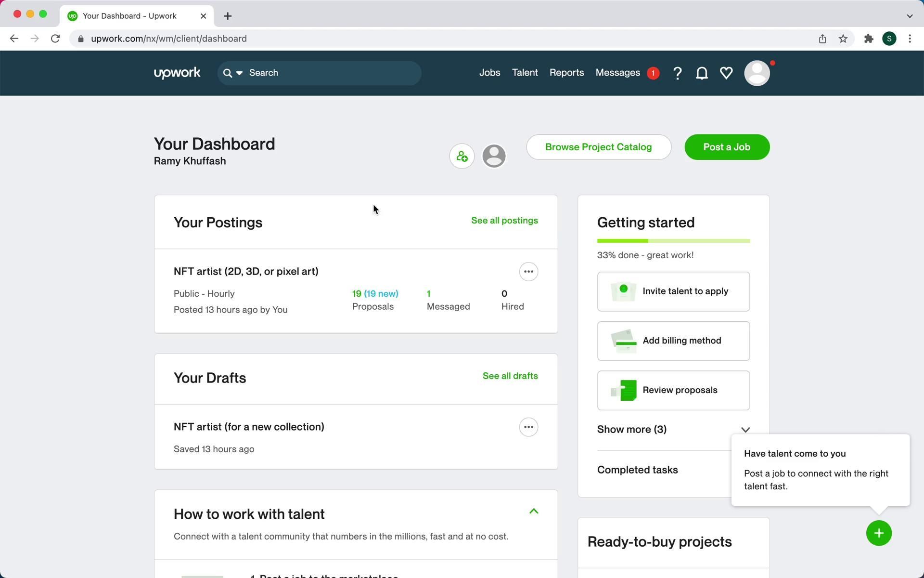
Task: Click the heart saved-talent icon
Action: point(726,73)
